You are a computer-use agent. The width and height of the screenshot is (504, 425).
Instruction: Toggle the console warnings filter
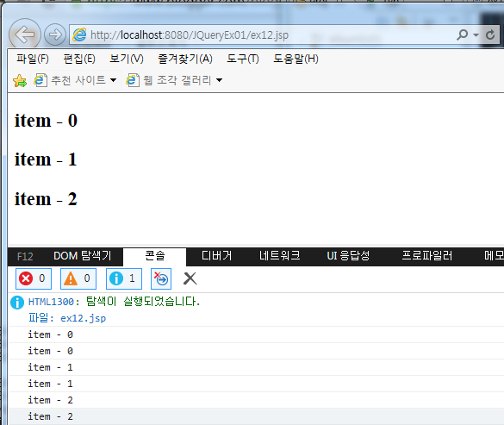[78, 278]
